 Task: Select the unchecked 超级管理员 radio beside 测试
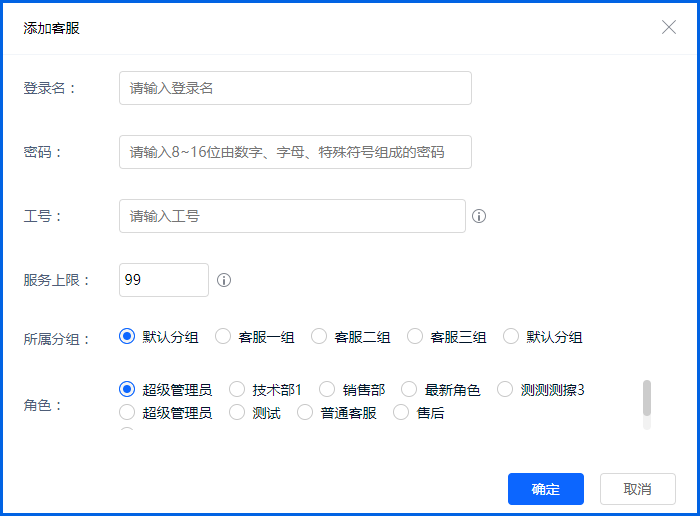click(127, 412)
